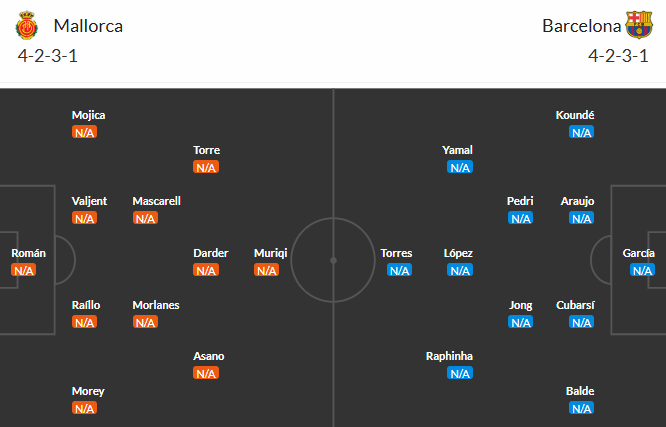The image size is (666, 427).
Task: Select Mallorca player Muriqi
Action: pyautogui.click(x=270, y=253)
